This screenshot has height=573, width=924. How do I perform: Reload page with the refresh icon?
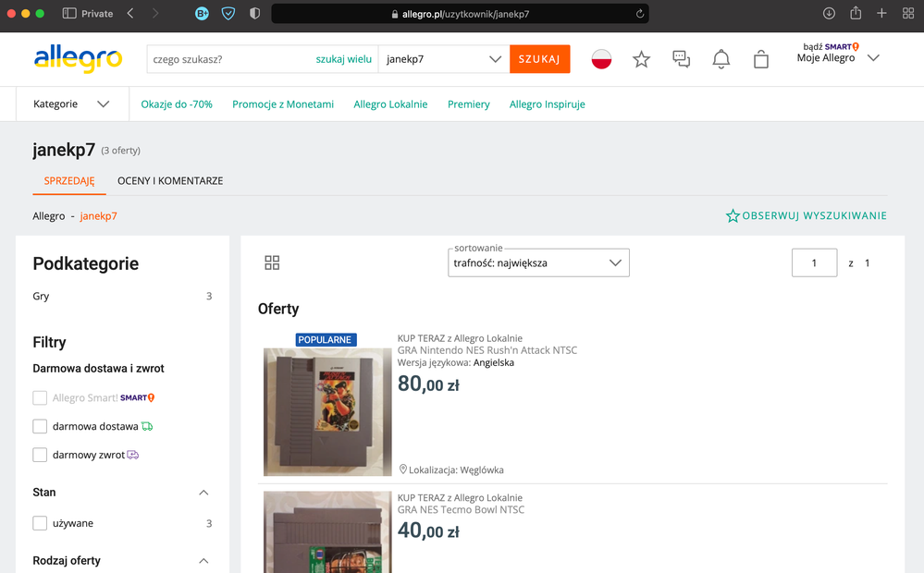coord(639,14)
